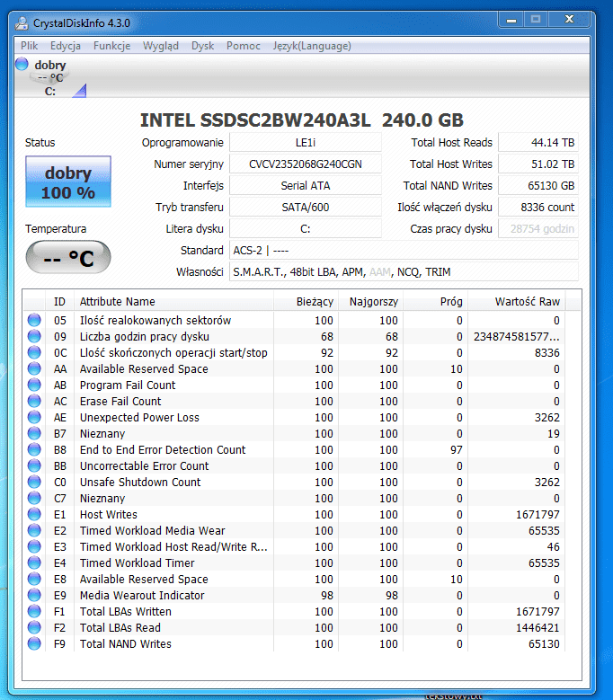Click status orb for E8 Available Reserved Space
This screenshot has width=613, height=700.
(x=34, y=579)
